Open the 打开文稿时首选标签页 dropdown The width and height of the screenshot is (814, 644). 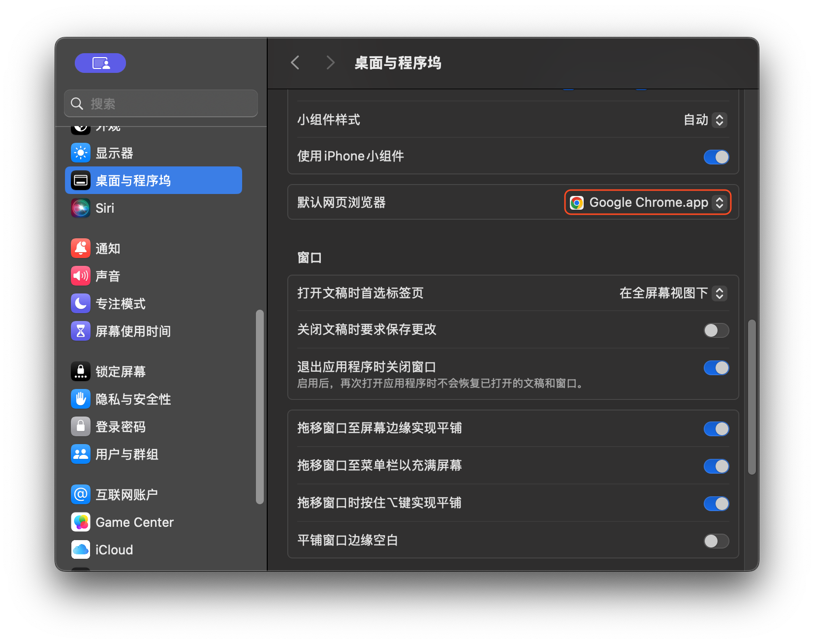click(673, 293)
